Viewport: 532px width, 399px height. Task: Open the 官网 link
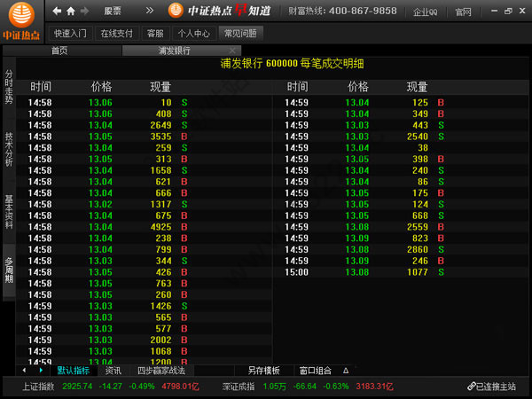pos(463,12)
